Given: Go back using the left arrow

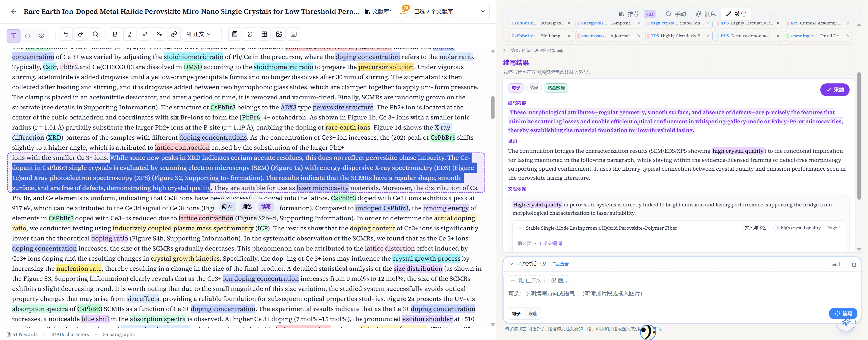Looking at the screenshot, I should tap(13, 11).
